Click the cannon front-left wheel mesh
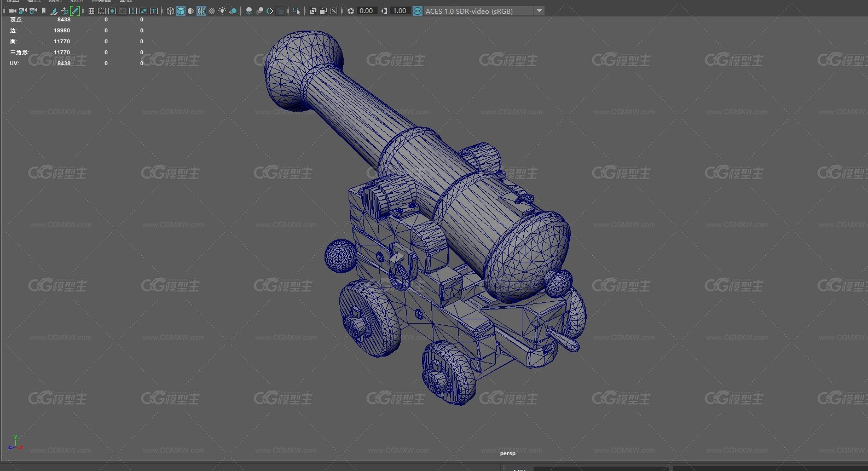The width and height of the screenshot is (868, 471). click(x=448, y=372)
